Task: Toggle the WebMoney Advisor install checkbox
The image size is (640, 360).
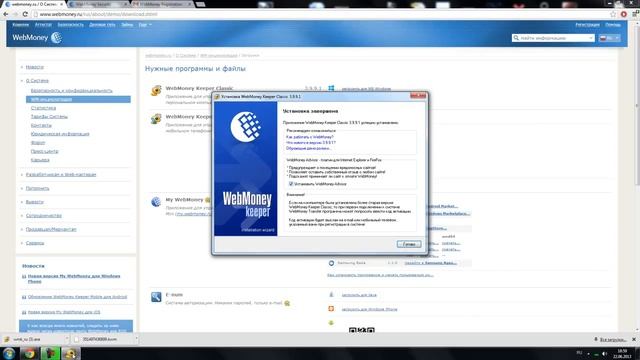Action: pyautogui.click(x=291, y=184)
